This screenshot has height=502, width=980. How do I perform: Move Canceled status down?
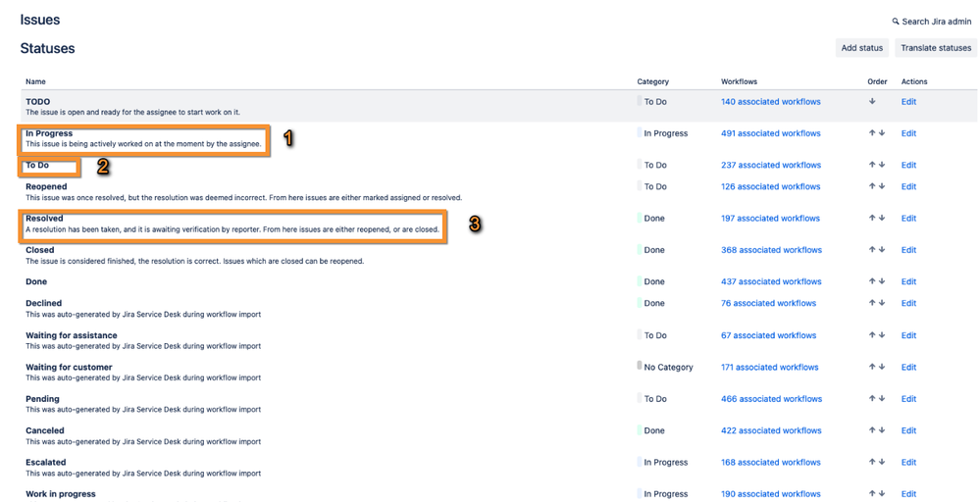tap(882, 430)
